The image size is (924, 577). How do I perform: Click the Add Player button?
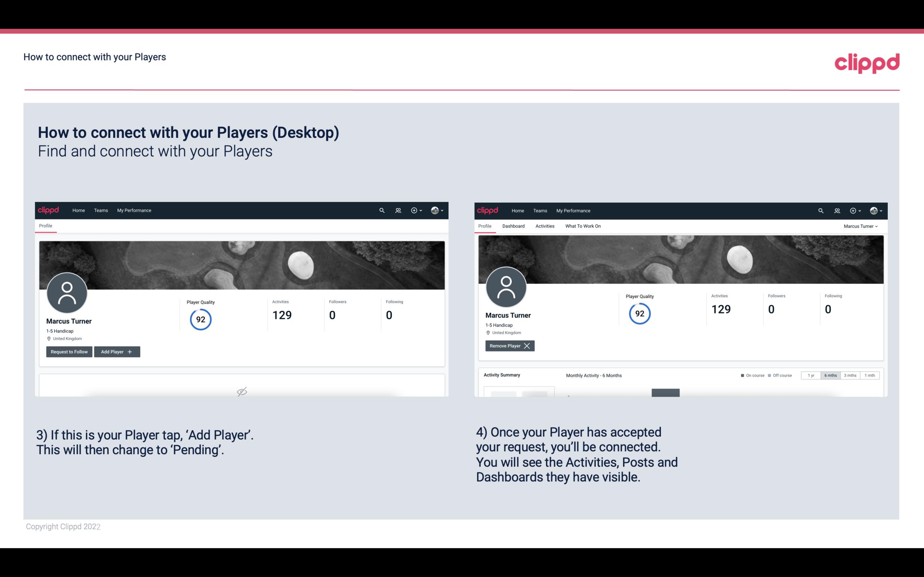(116, 352)
